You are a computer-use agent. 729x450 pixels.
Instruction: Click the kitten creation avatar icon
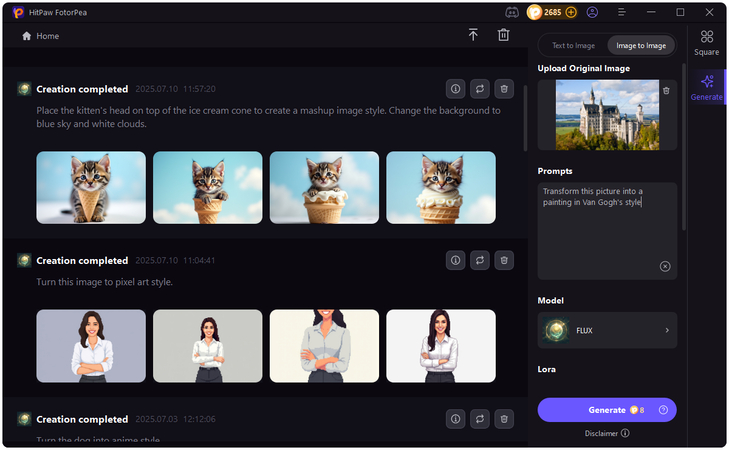[x=24, y=89]
